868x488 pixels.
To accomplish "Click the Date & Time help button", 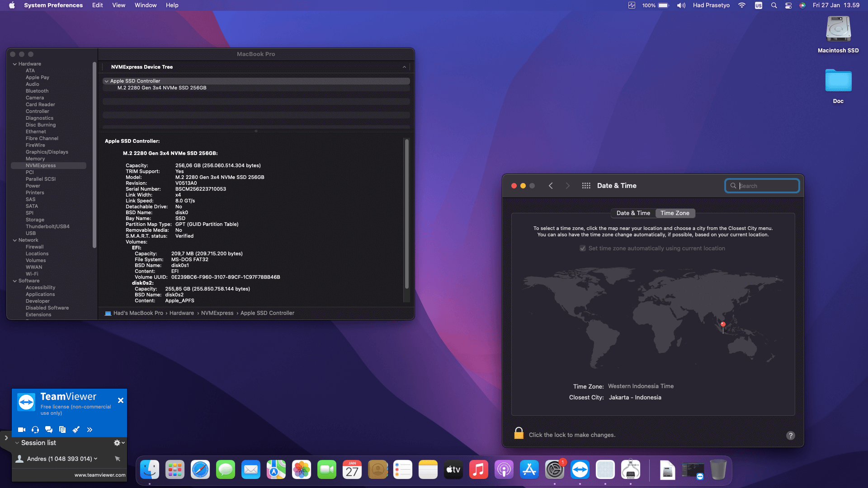I will [790, 436].
